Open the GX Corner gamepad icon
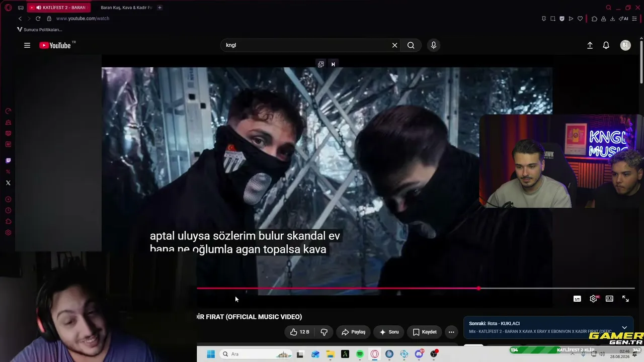The height and width of the screenshot is (362, 644). pos(21,8)
